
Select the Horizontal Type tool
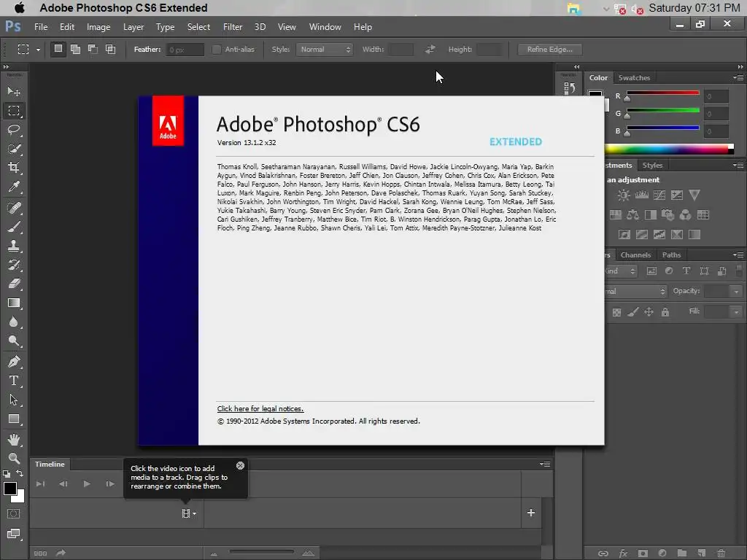14,381
